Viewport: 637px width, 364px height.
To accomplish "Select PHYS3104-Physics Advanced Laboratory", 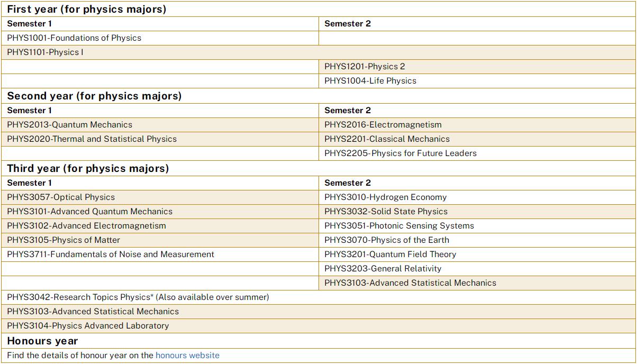I will click(x=88, y=326).
